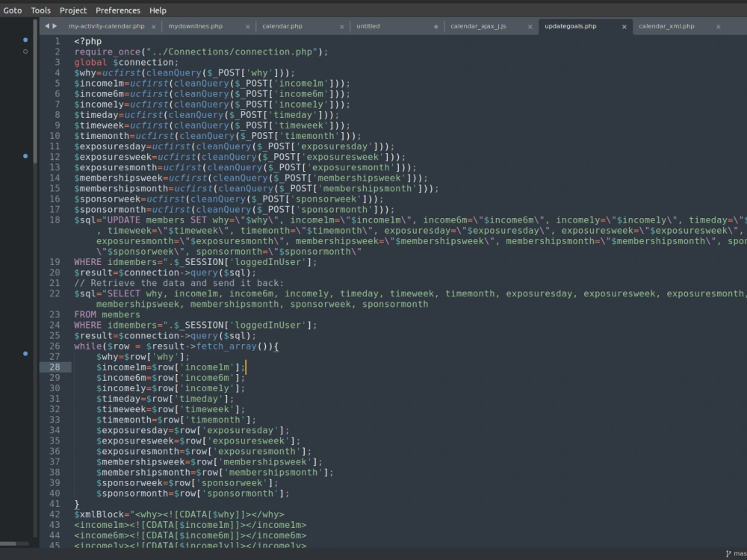This screenshot has height=560, width=747.
Task: Click the "$sponsorweek=$row['sponsorweek'];" line
Action: coord(187,483)
